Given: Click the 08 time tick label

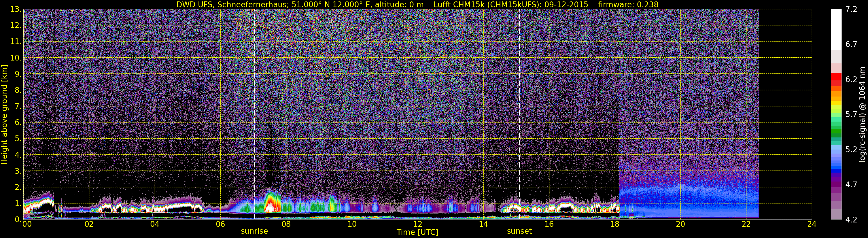Looking at the screenshot, I should [286, 224].
